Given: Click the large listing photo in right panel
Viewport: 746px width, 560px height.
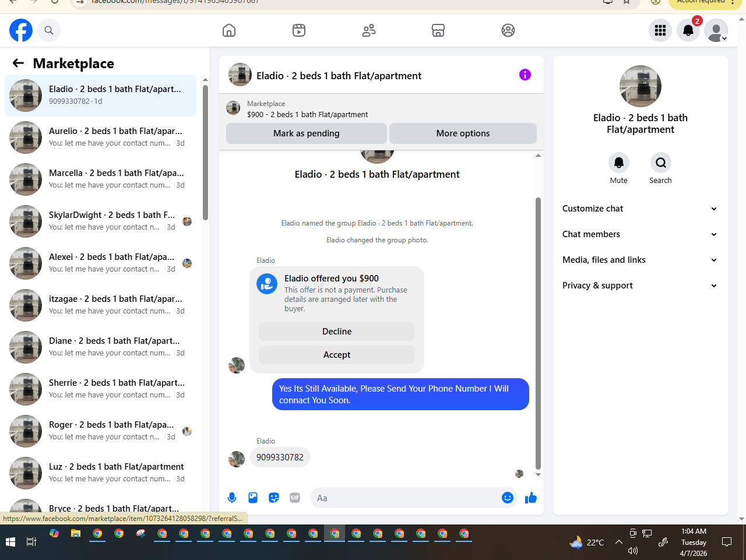Looking at the screenshot, I should click(x=641, y=86).
